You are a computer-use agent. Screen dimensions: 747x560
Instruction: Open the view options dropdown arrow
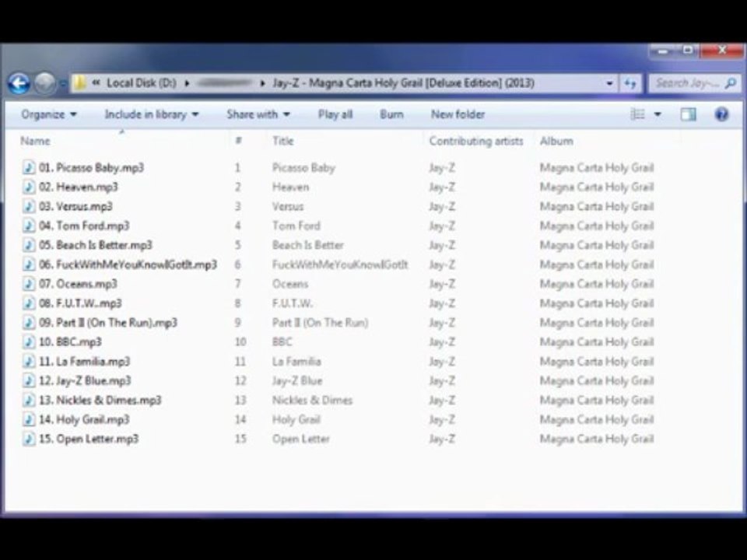click(x=658, y=114)
